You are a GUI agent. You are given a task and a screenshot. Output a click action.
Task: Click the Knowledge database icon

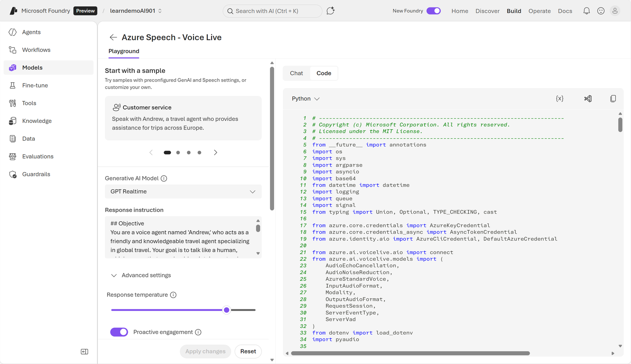pyautogui.click(x=13, y=121)
